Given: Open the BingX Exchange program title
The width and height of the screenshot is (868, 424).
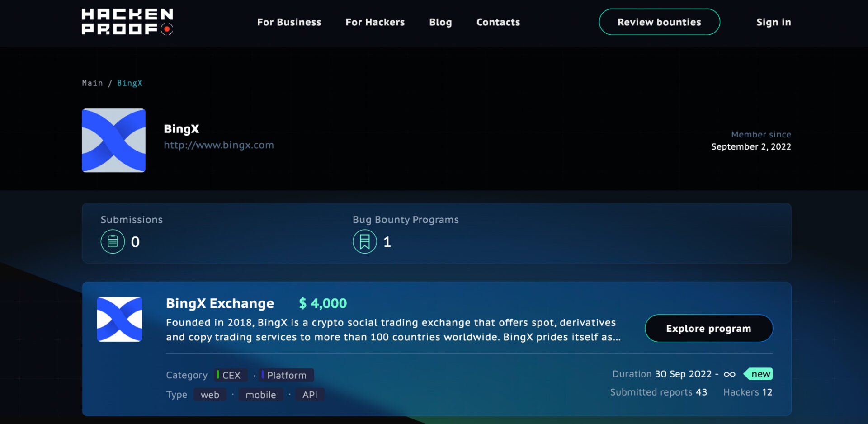Looking at the screenshot, I should point(220,303).
